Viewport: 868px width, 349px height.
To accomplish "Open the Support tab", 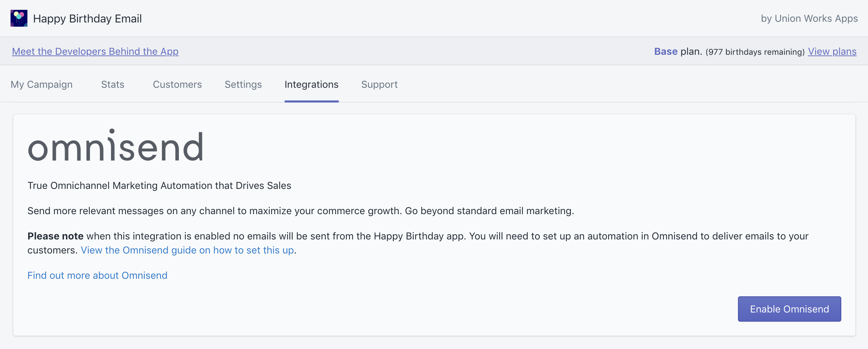I will pos(379,85).
